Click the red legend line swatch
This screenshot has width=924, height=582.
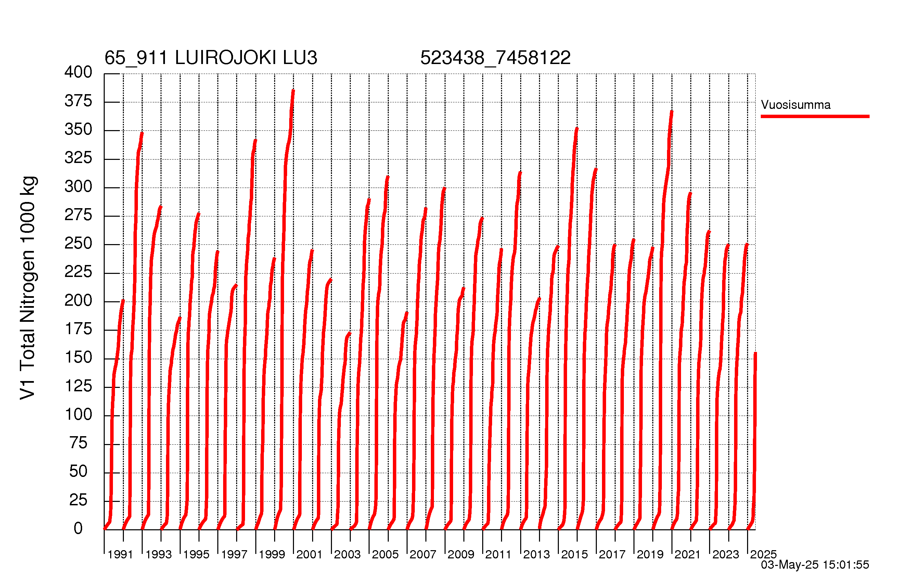pyautogui.click(x=815, y=116)
